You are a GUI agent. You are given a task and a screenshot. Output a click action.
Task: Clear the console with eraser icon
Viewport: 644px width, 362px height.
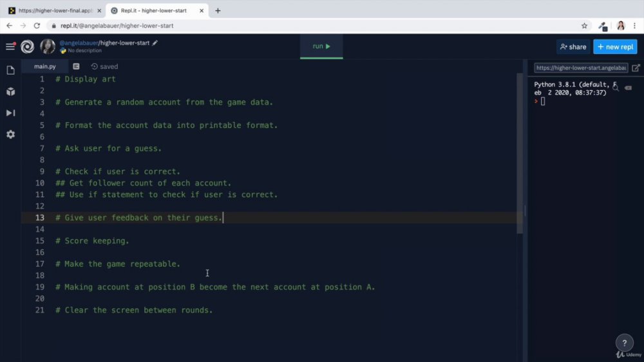pyautogui.click(x=628, y=88)
